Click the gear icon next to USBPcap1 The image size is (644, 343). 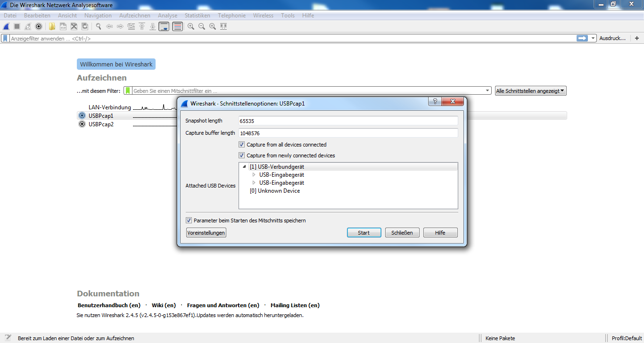tap(82, 115)
